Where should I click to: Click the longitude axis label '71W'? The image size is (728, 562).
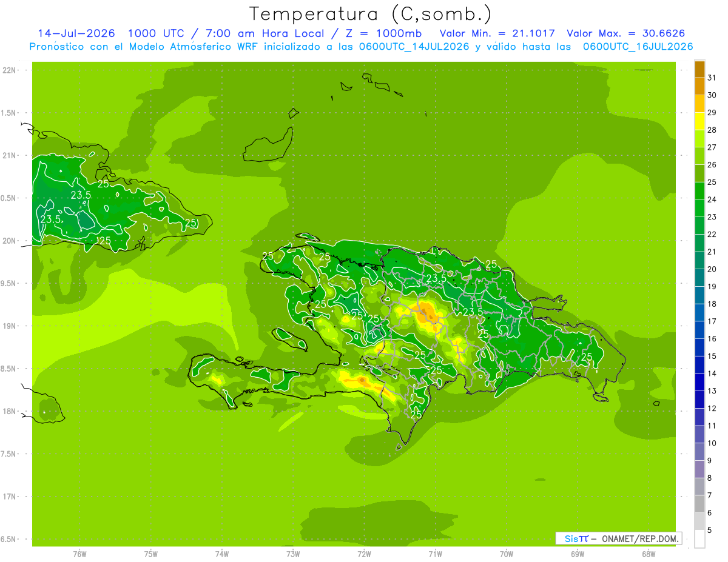[435, 554]
